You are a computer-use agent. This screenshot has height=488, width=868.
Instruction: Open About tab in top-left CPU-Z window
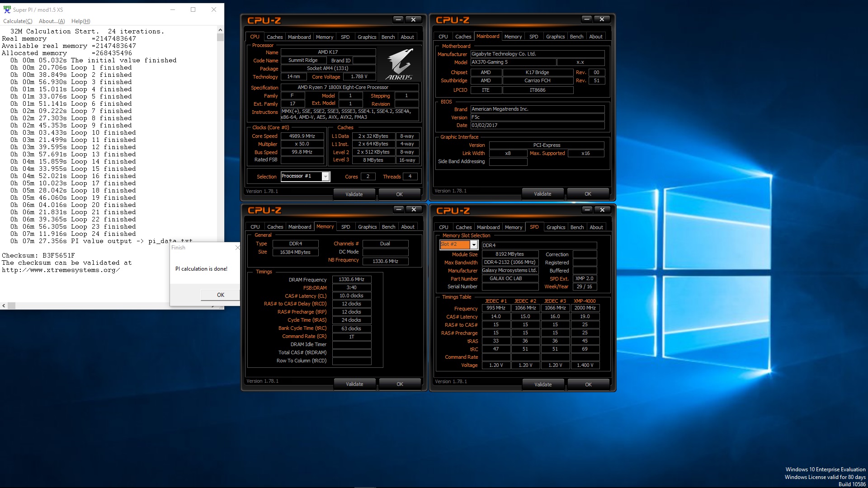[407, 37]
